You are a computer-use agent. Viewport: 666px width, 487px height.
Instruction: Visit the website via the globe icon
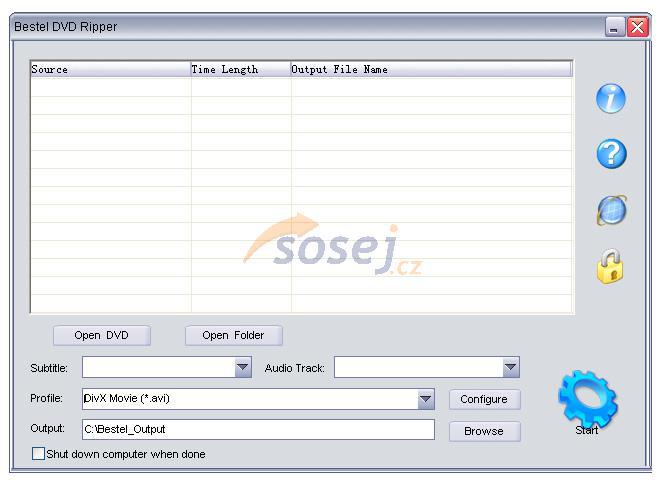612,210
